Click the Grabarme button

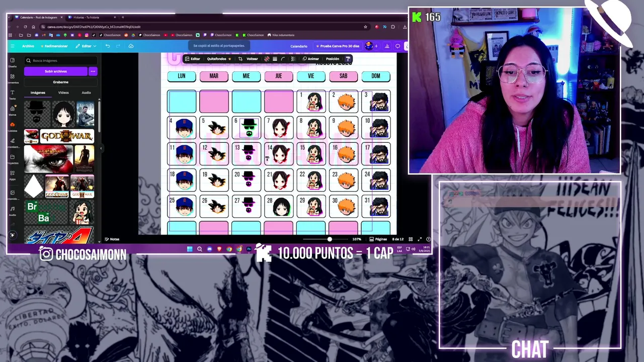60,82
